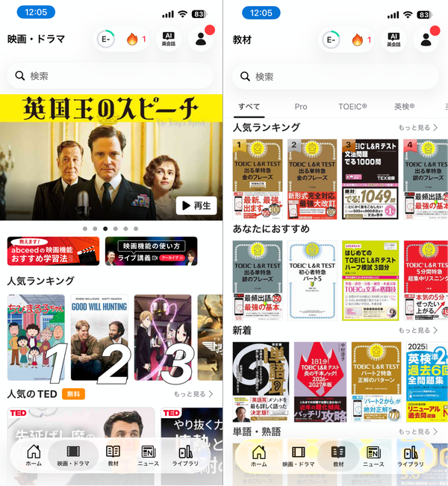This screenshot has height=486, width=448.
Task: Open the 単語耳 book under 新着
Action: tap(261, 382)
